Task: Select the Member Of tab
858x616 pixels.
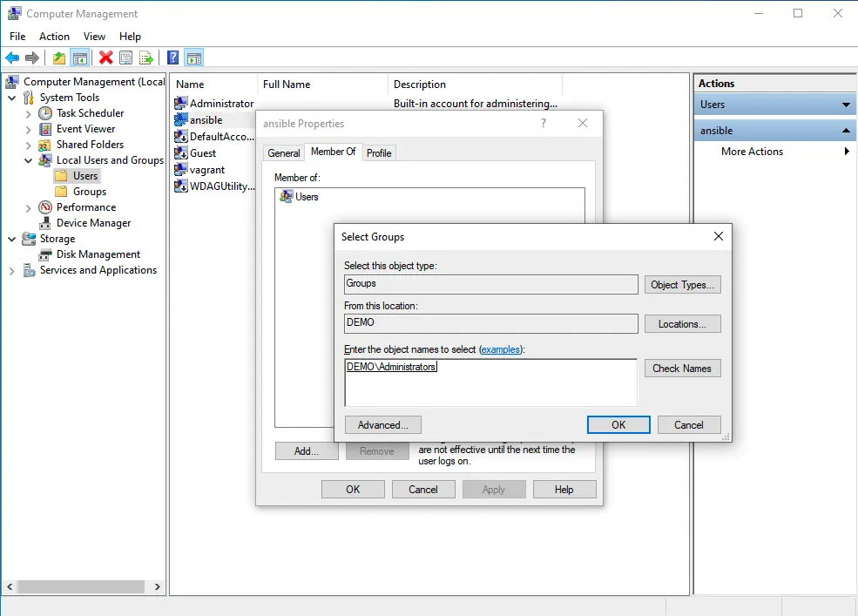Action: coord(334,152)
